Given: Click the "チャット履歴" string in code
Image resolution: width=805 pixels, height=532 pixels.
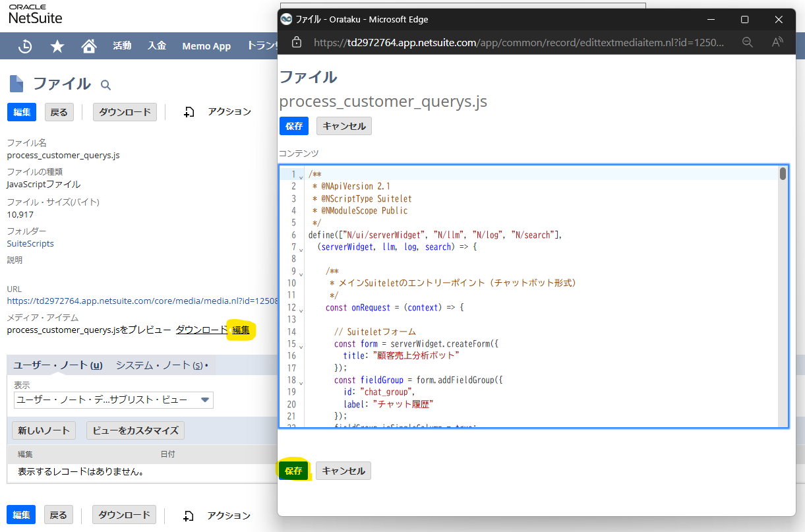Looking at the screenshot, I should 403,403.
